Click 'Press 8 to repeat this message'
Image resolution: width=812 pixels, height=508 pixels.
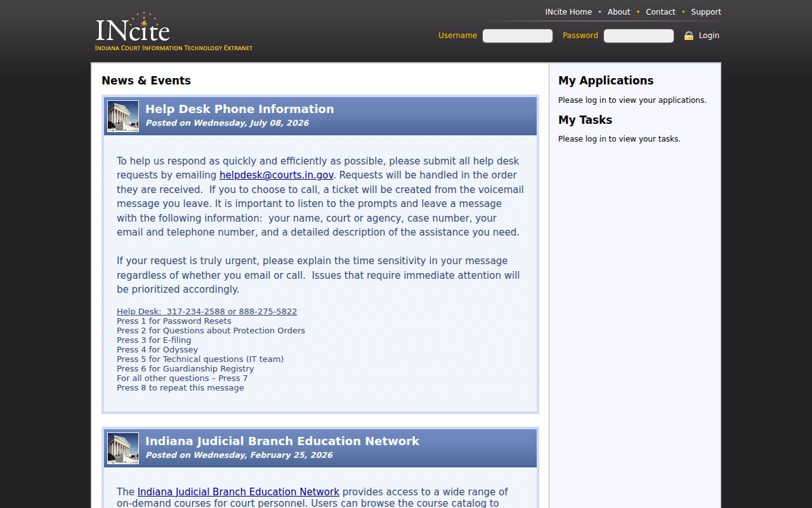[180, 388]
